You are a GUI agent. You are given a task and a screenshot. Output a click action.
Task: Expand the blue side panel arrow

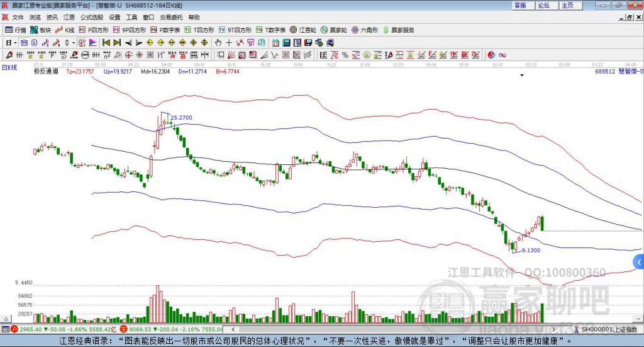(x=639, y=262)
